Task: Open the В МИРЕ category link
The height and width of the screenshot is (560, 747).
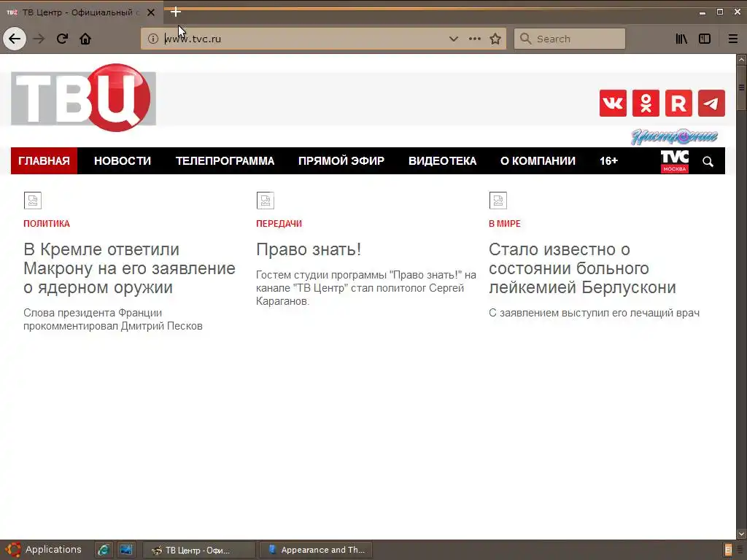Action: tap(505, 224)
